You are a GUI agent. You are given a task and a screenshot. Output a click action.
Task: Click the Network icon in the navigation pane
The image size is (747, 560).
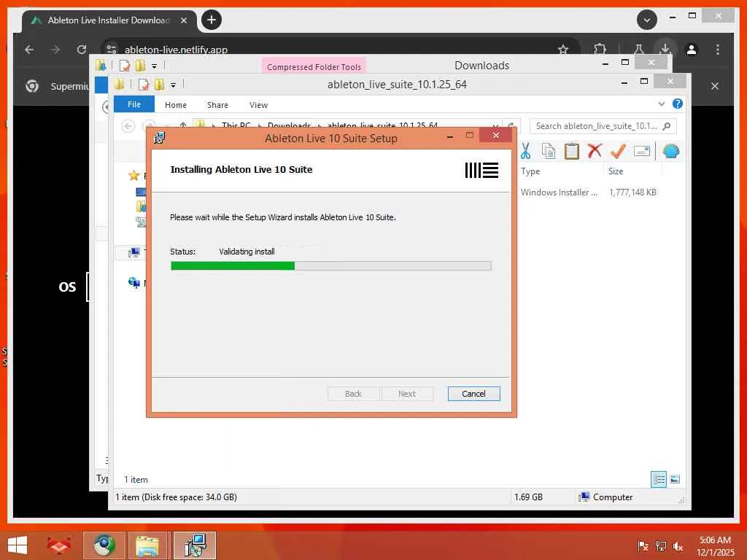click(134, 283)
